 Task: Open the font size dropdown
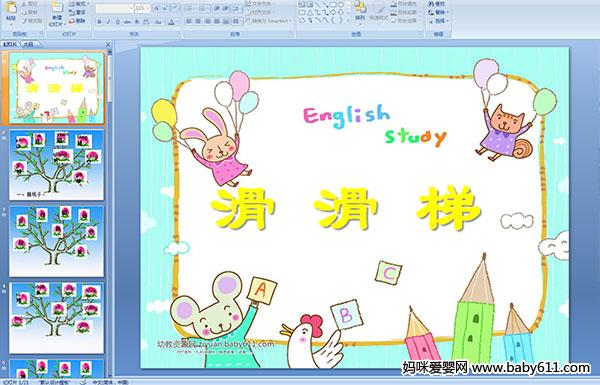pyautogui.click(x=148, y=8)
